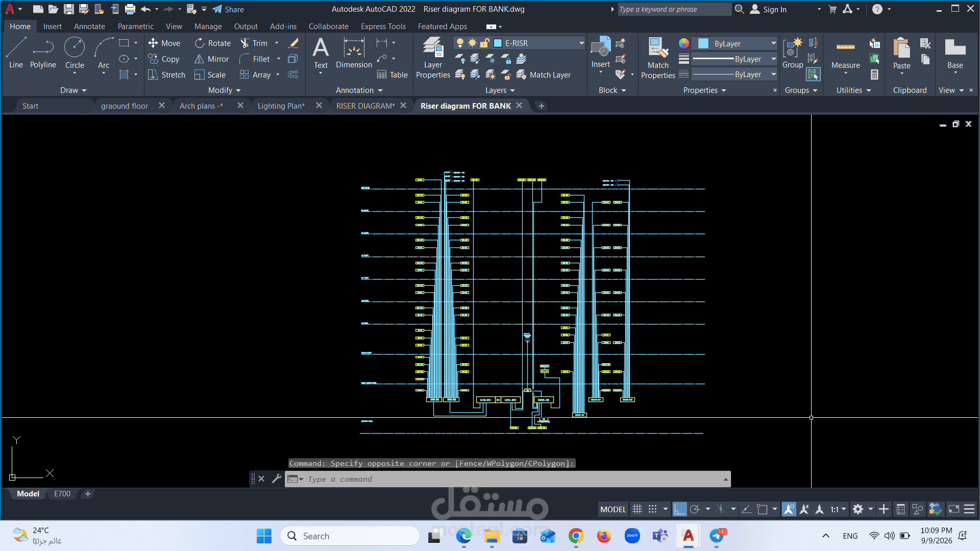This screenshot has width=980, height=551.
Task: Click the Table tool
Action: click(392, 75)
